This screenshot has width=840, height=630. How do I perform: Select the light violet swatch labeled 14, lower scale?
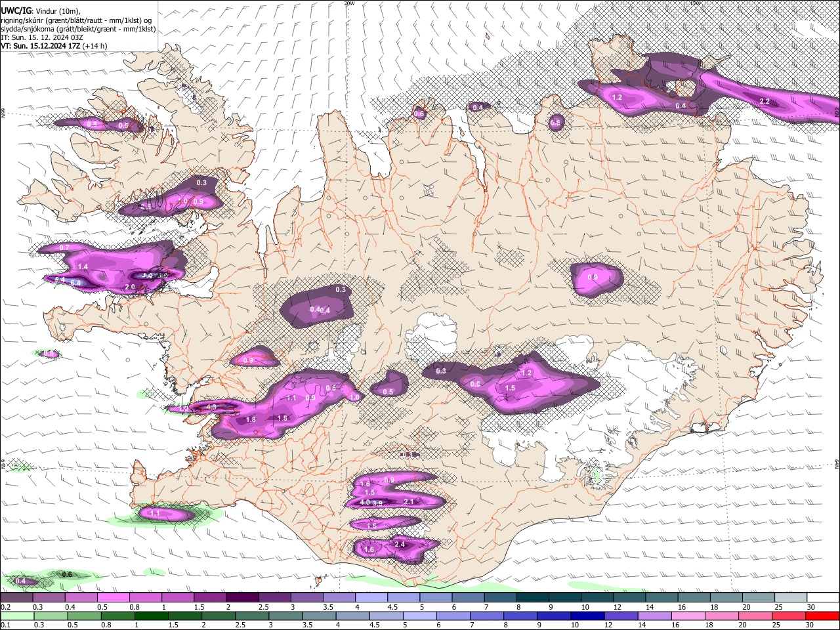(655, 616)
